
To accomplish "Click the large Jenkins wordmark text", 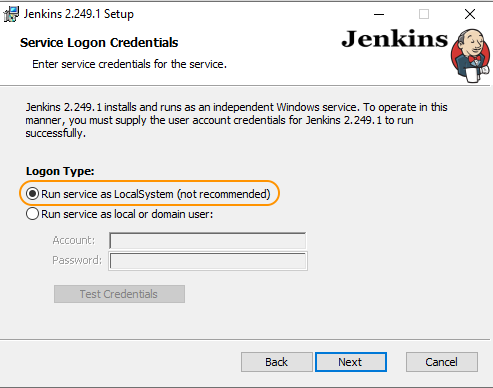I will (395, 39).
